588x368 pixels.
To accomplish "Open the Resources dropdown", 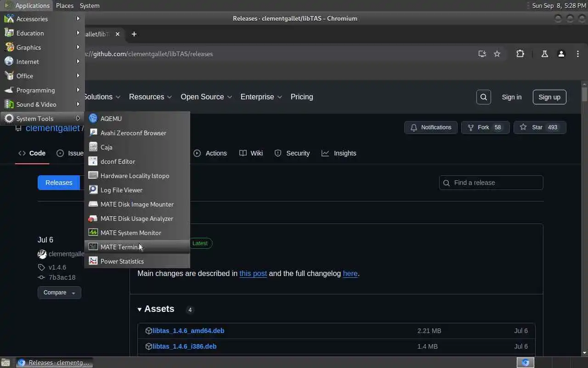I will tap(151, 97).
